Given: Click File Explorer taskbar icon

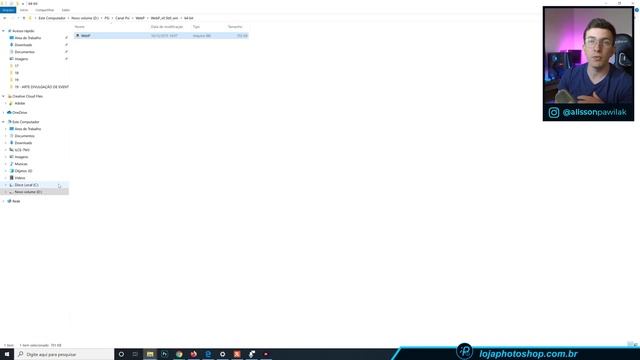Looking at the screenshot, I should click(x=150, y=354).
